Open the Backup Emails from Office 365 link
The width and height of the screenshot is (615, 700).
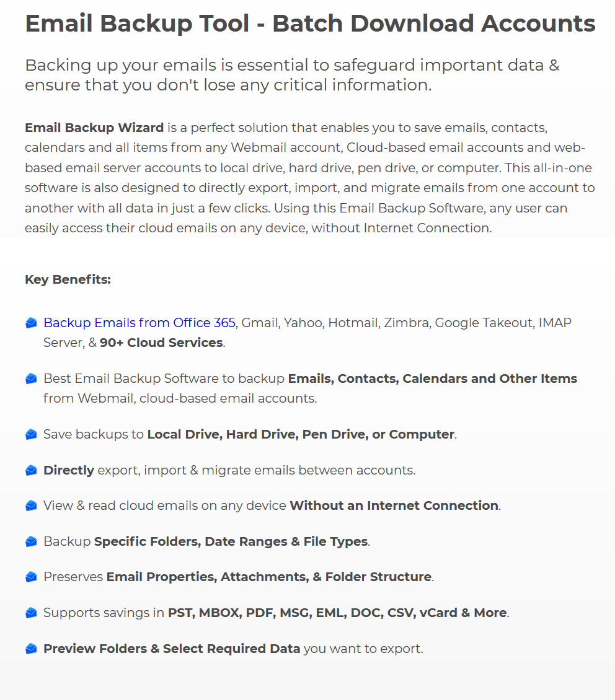(139, 323)
